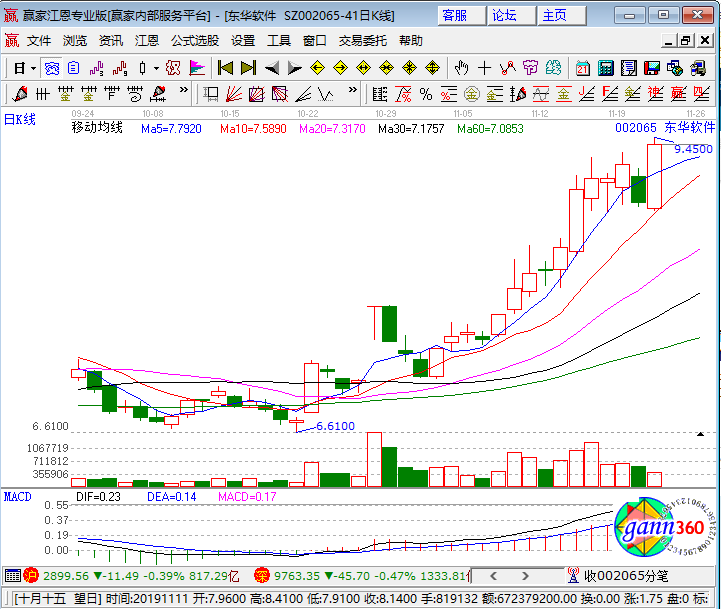The width and height of the screenshot is (721, 609).
Task: Expand first drawing toolbar overflow chevron
Action: click(183, 90)
